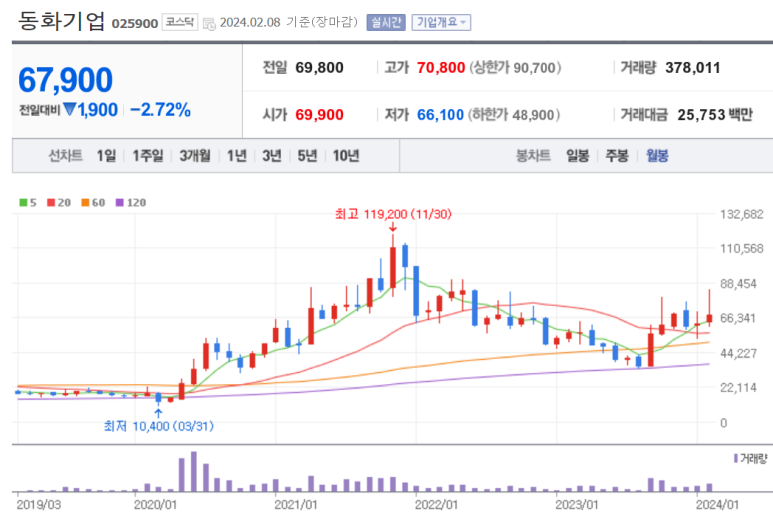
Task: Click the 고가 value 70,800
Action: tap(441, 68)
